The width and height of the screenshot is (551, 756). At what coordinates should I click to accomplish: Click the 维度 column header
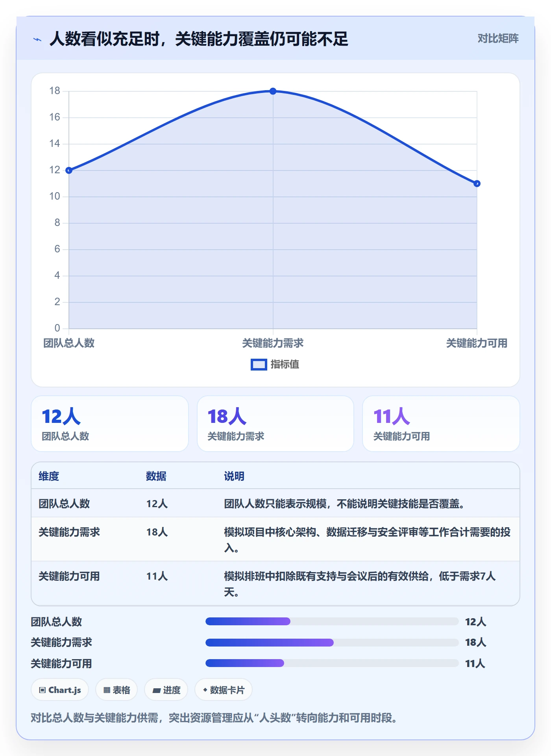(x=49, y=476)
